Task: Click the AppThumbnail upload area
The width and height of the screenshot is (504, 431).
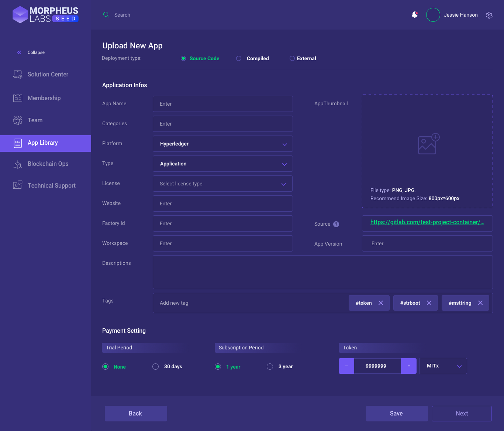Action: [x=427, y=151]
